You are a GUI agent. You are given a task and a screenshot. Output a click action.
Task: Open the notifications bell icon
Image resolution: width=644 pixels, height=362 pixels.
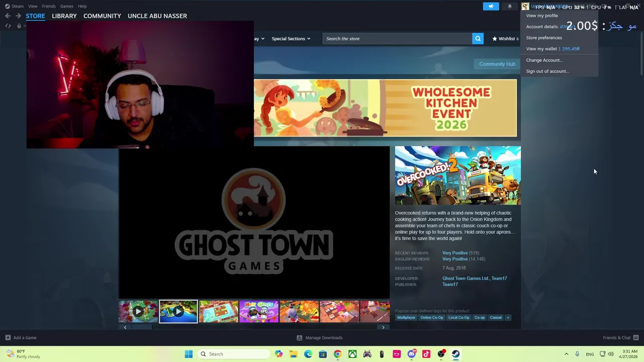pos(510,7)
